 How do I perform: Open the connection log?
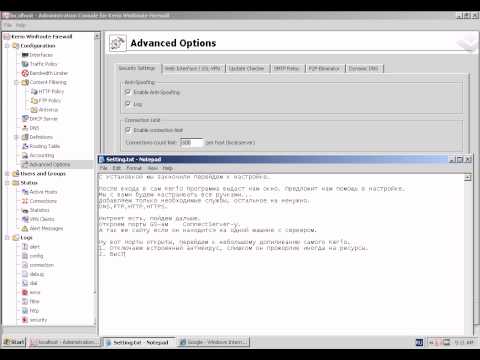click(38, 265)
